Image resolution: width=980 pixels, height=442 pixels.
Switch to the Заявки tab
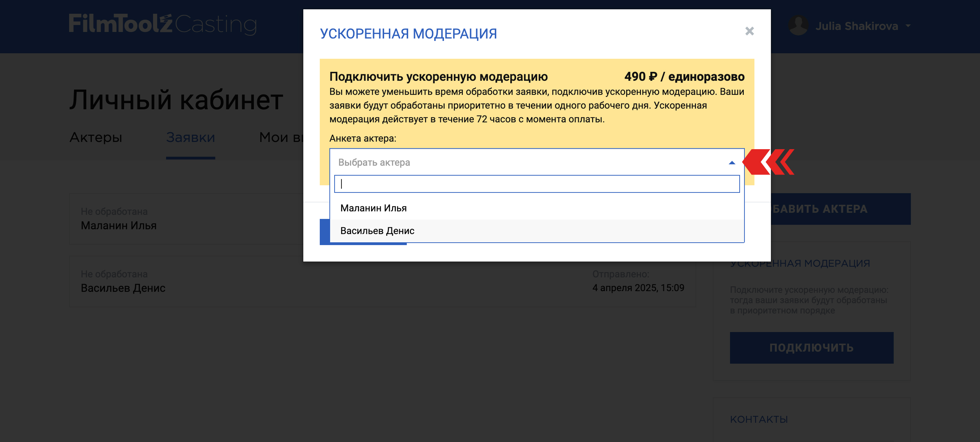(190, 137)
